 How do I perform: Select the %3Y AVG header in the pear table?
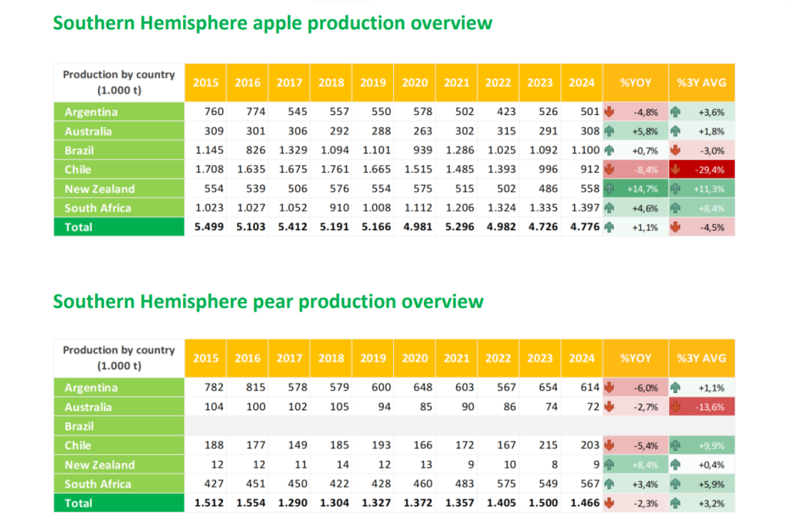[x=701, y=358]
